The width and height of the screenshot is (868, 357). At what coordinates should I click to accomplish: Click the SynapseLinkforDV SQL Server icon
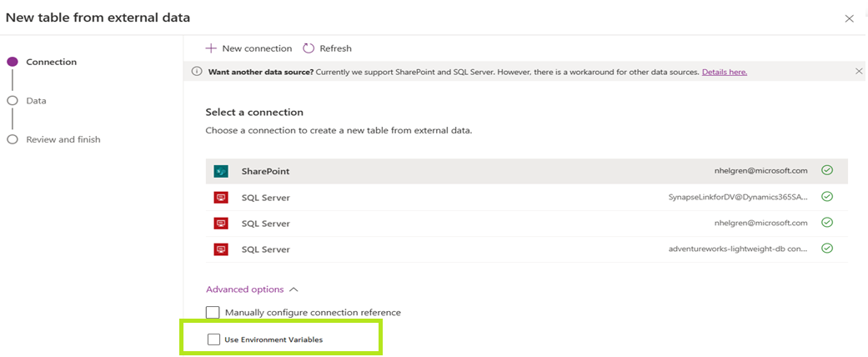point(221,198)
